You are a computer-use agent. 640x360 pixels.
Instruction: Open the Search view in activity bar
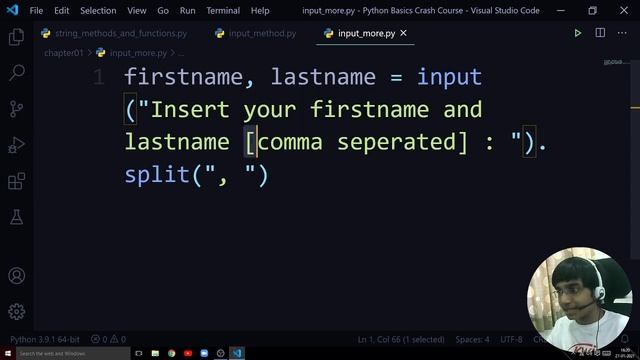click(16, 73)
